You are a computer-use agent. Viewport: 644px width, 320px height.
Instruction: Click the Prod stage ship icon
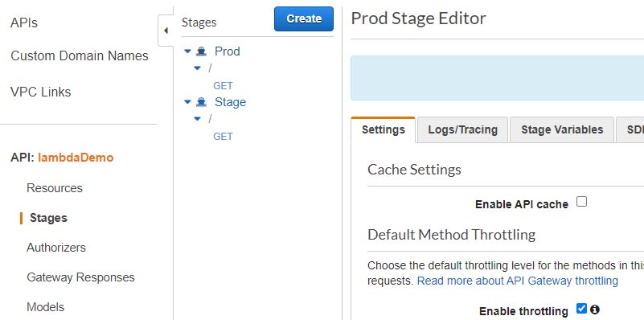pyautogui.click(x=201, y=51)
